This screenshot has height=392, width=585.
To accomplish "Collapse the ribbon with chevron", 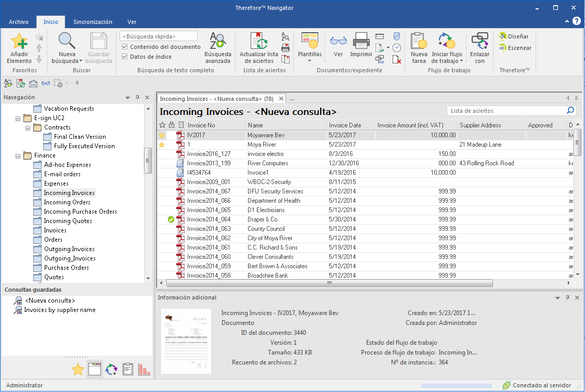I will click(567, 21).
